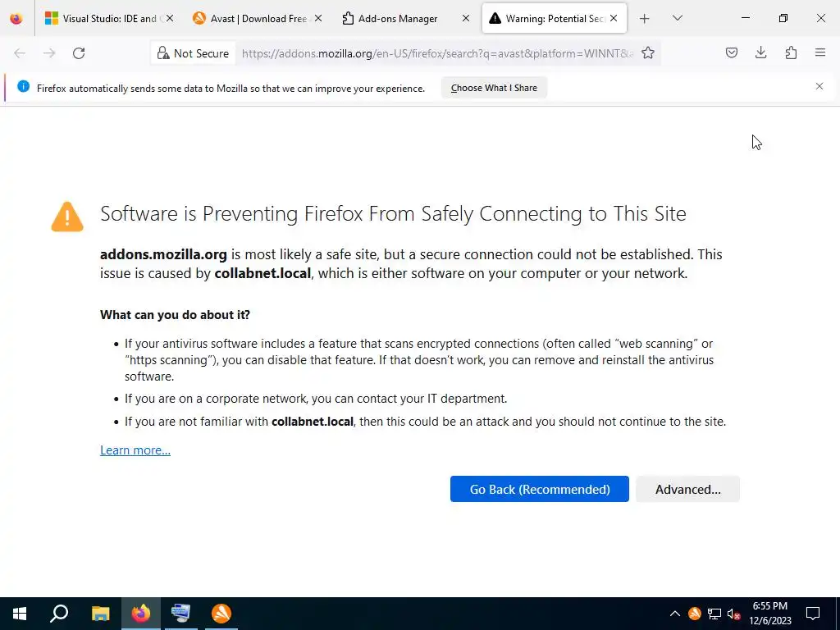The image size is (840, 630).
Task: Open a new tab with plus button
Action: [x=645, y=19]
